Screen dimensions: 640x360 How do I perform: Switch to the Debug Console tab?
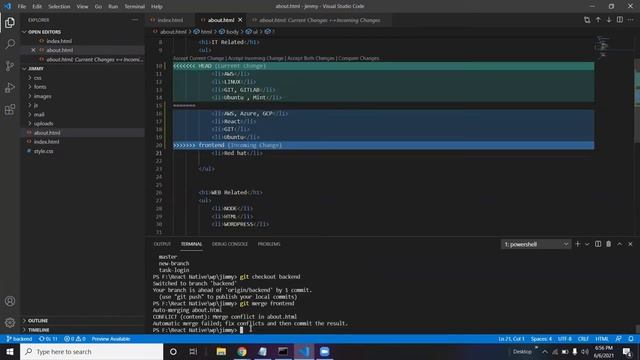click(x=230, y=244)
